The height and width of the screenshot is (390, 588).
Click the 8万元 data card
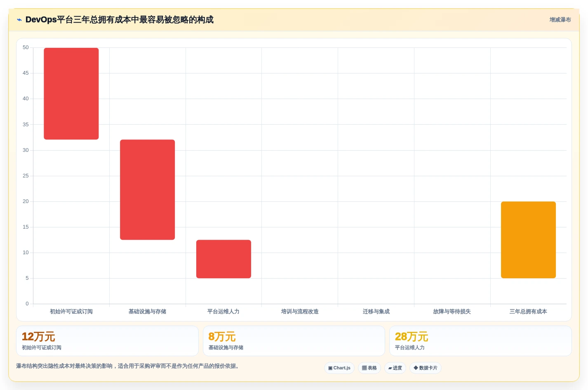294,341
